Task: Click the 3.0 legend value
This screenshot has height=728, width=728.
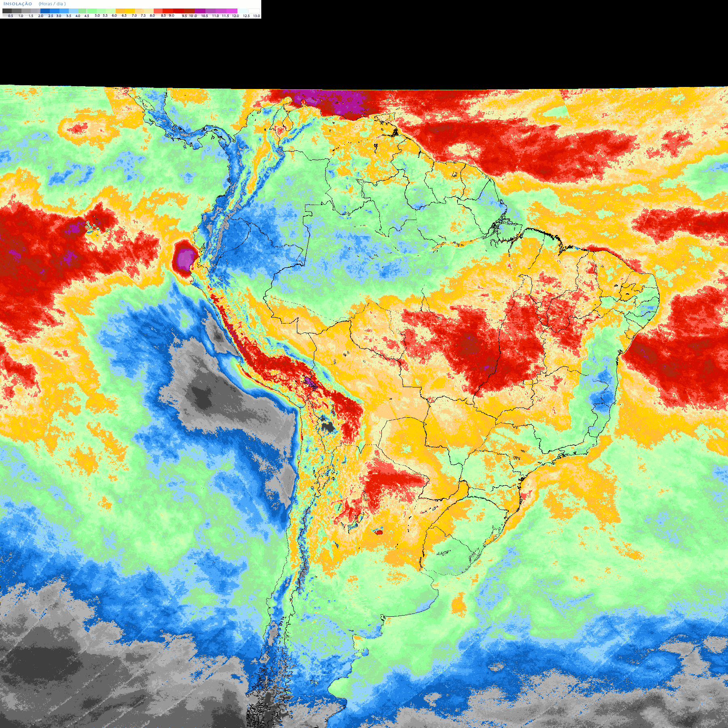Action: (x=59, y=16)
